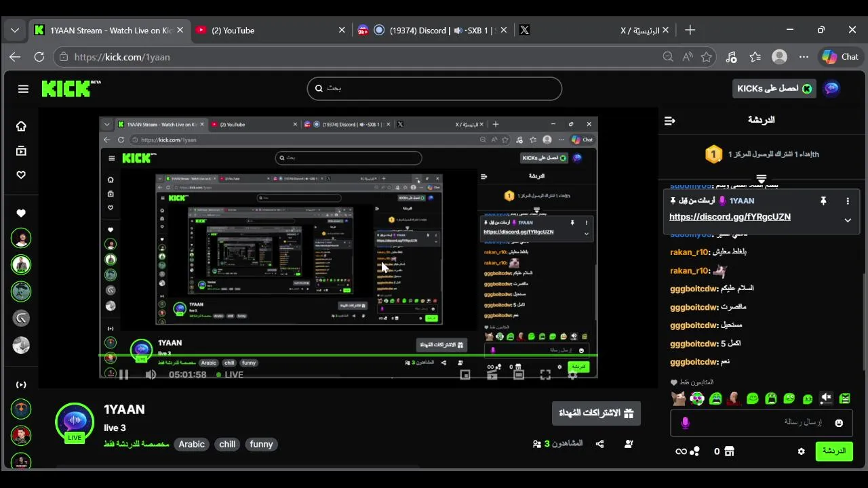Unpin the pinned chat message
The image size is (868, 488).
coord(823,201)
